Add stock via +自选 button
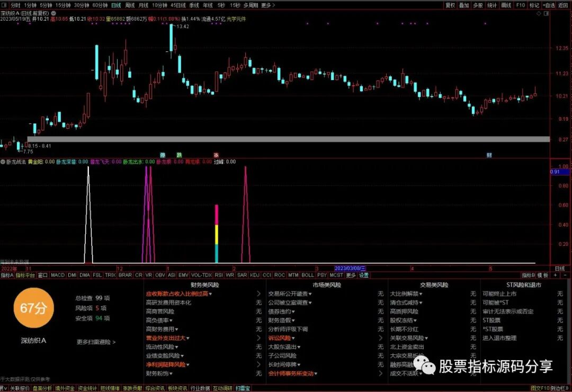The image size is (572, 392). [x=549, y=5]
